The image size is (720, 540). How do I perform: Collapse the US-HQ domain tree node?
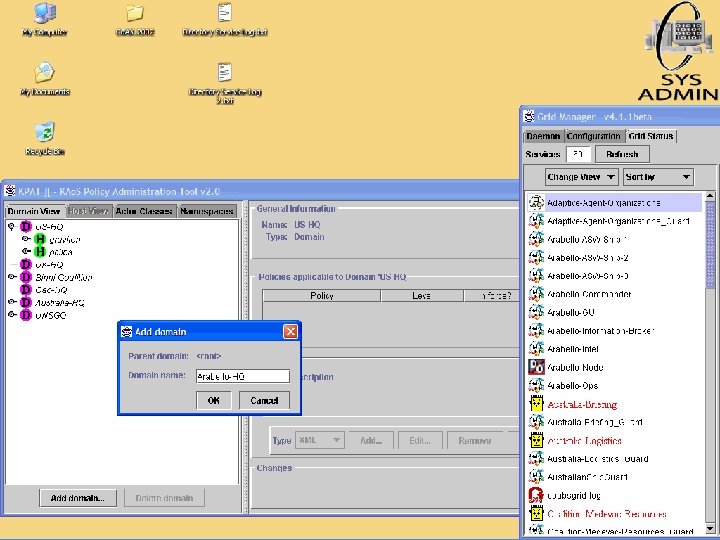click(x=11, y=226)
